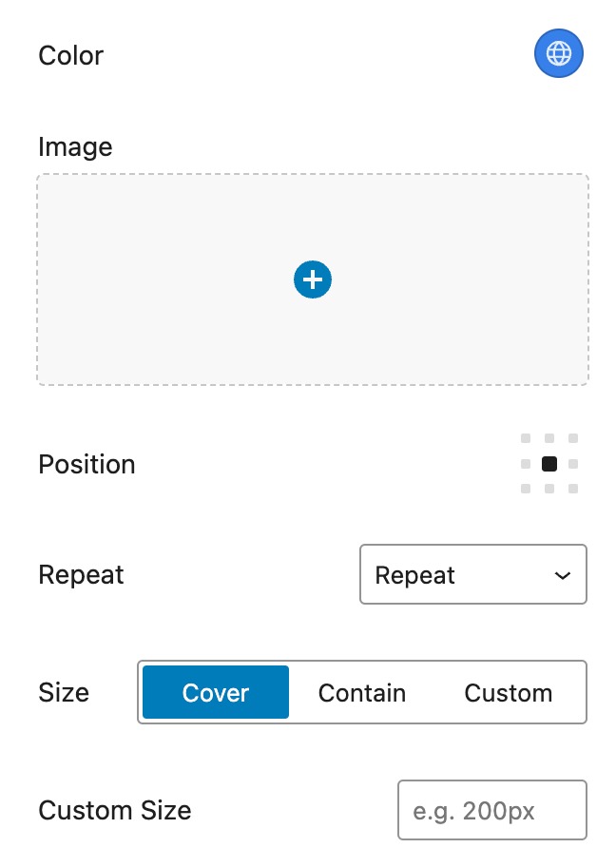Choose Custom size option

(x=509, y=692)
